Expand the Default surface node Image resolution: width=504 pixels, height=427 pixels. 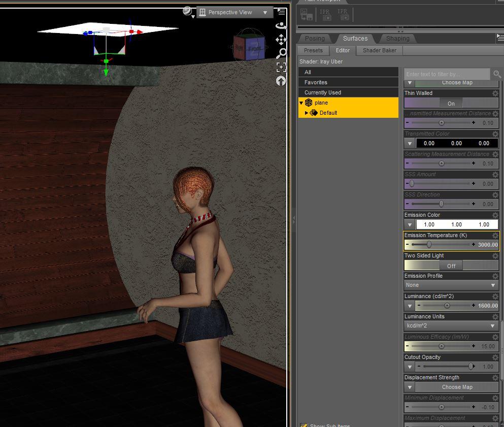307,113
